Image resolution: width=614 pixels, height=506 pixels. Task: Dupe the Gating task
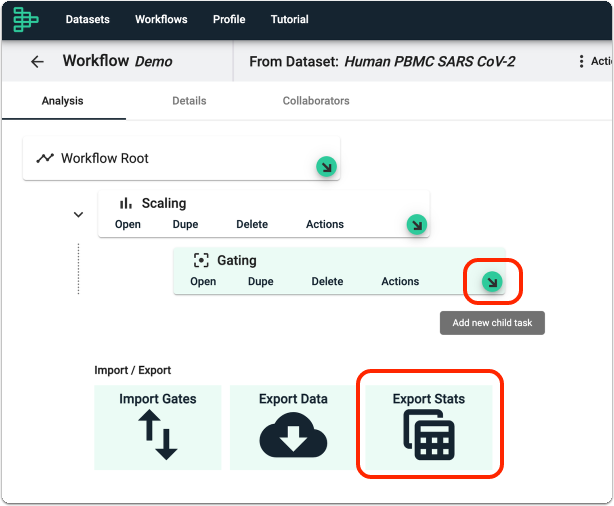click(x=261, y=282)
